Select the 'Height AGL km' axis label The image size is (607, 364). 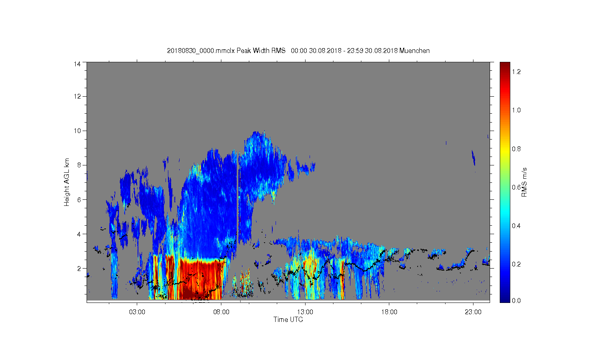(x=67, y=182)
